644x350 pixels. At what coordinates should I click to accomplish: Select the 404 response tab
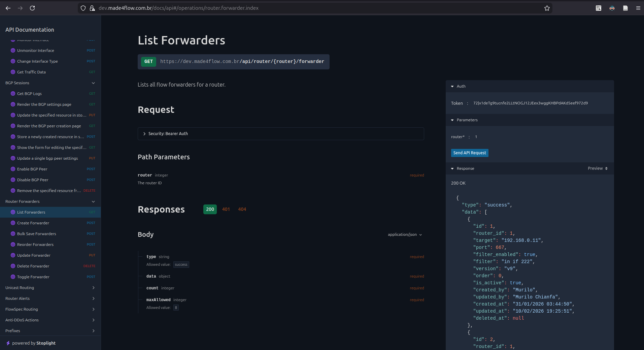tap(242, 209)
